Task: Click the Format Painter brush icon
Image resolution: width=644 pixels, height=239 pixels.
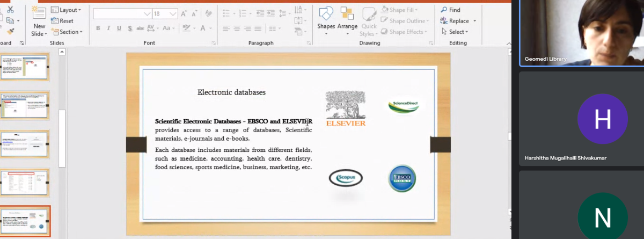Action: 11,32
